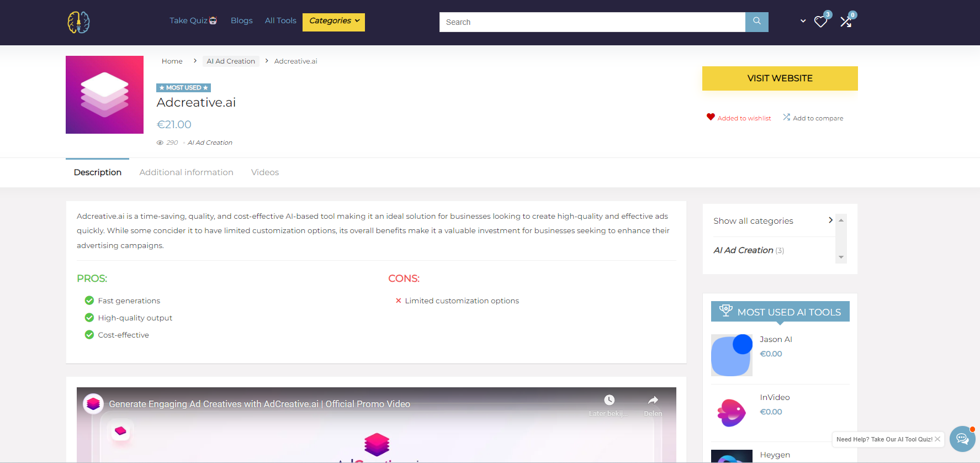
Task: Click the Cost-effective pro item
Action: pyautogui.click(x=123, y=335)
